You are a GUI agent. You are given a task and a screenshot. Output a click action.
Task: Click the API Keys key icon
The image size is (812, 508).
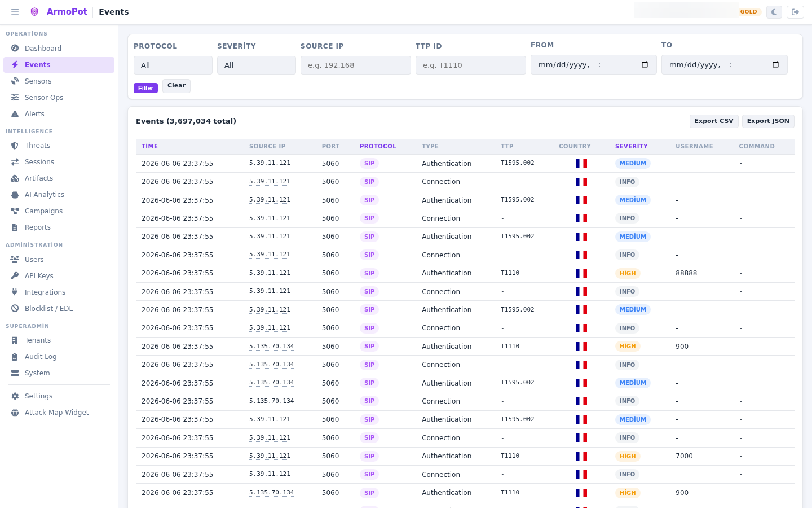coord(15,276)
